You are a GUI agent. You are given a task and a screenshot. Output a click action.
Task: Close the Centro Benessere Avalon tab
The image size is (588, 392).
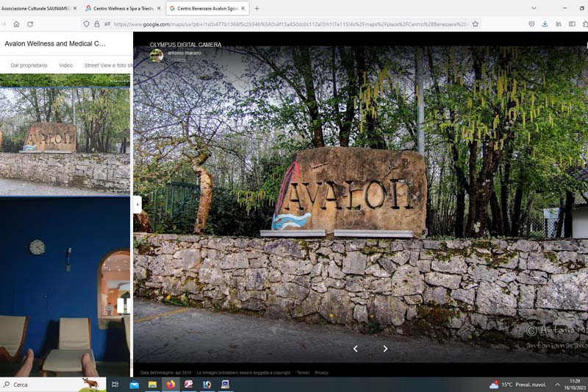coord(243,8)
